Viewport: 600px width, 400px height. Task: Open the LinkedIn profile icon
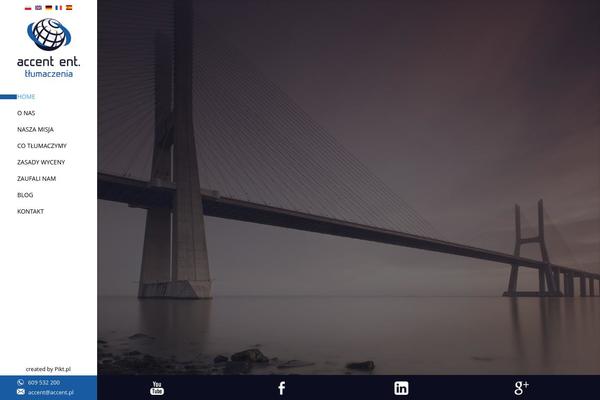(401, 388)
